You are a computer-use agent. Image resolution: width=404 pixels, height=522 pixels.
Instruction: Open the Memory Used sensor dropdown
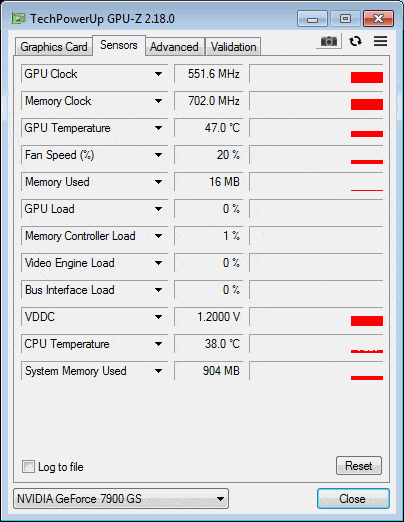(x=158, y=182)
